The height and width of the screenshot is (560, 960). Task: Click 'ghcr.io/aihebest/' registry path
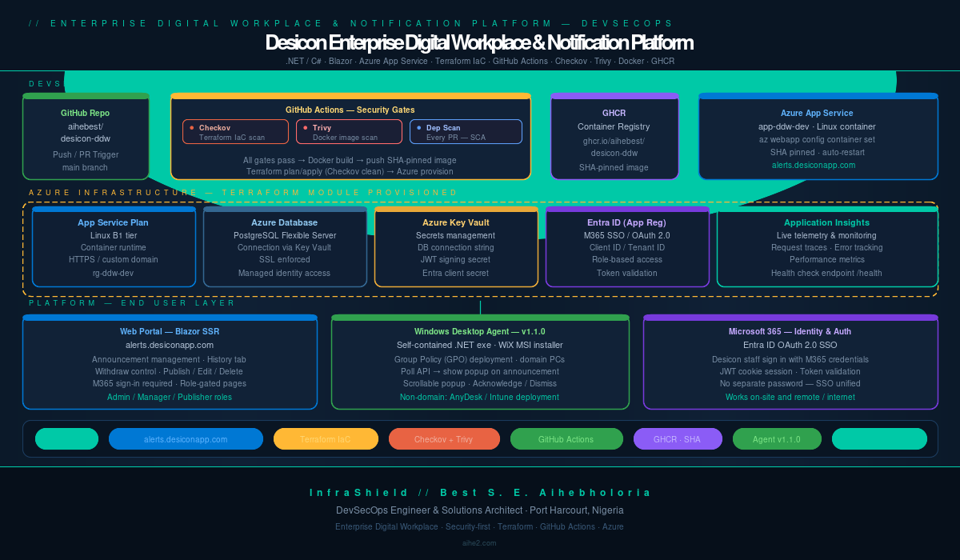pyautogui.click(x=614, y=141)
